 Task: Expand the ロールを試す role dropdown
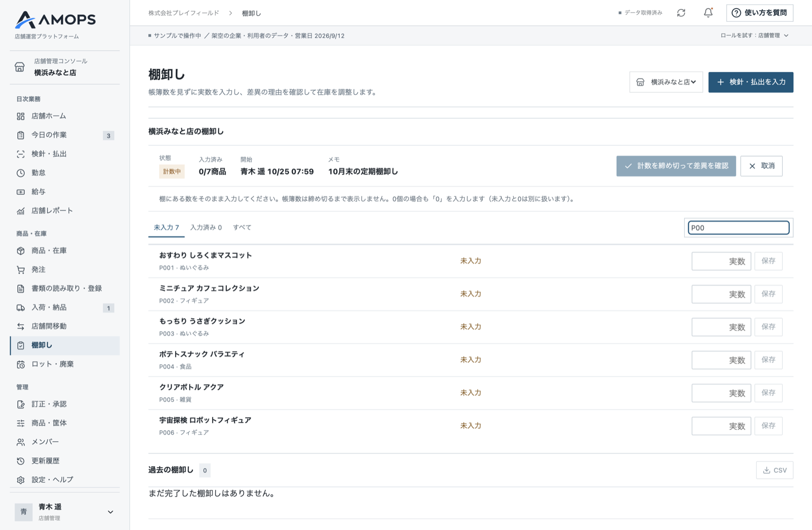coord(755,36)
